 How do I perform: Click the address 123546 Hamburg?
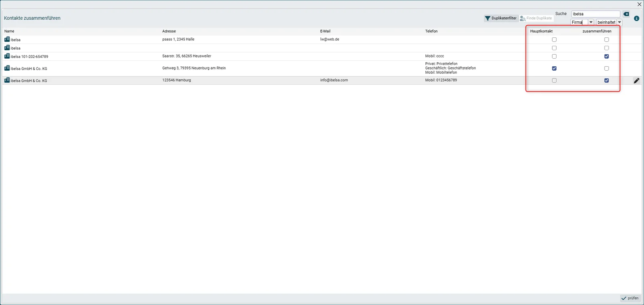click(177, 80)
